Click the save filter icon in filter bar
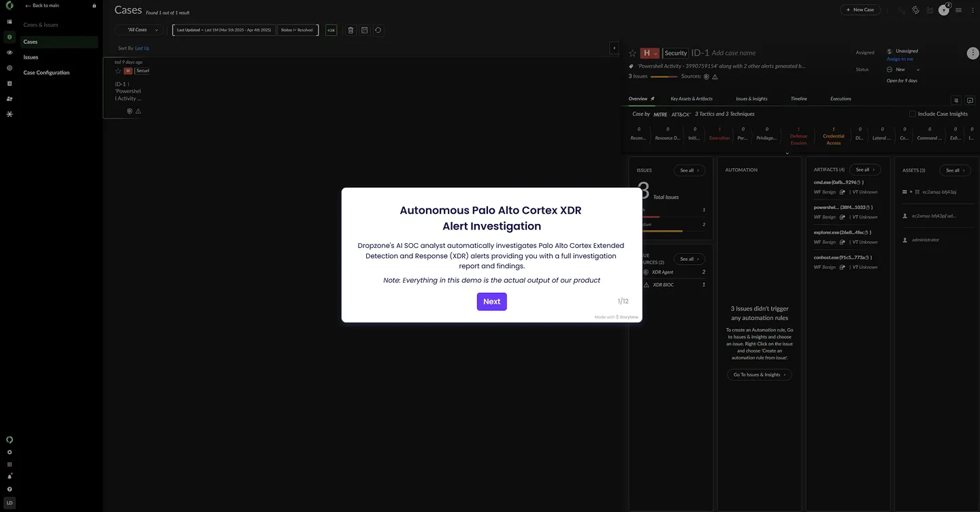Viewport: 980px width, 512px height. click(x=365, y=30)
